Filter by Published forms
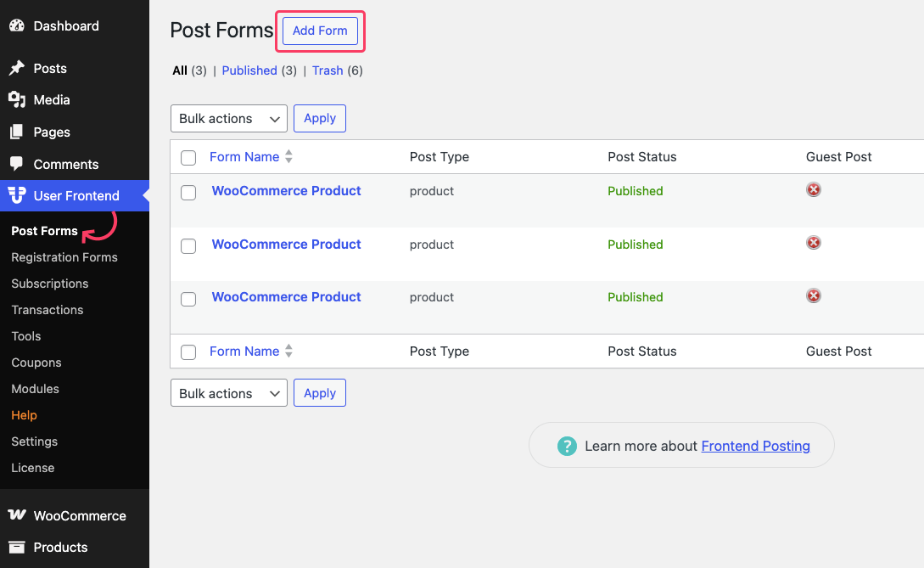The height and width of the screenshot is (568, 924). (x=249, y=70)
